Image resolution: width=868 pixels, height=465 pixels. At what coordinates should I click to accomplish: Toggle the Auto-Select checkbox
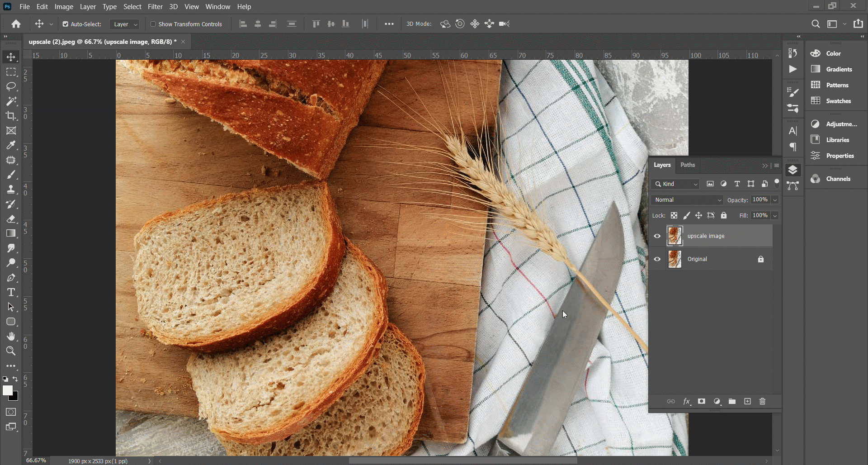(66, 24)
